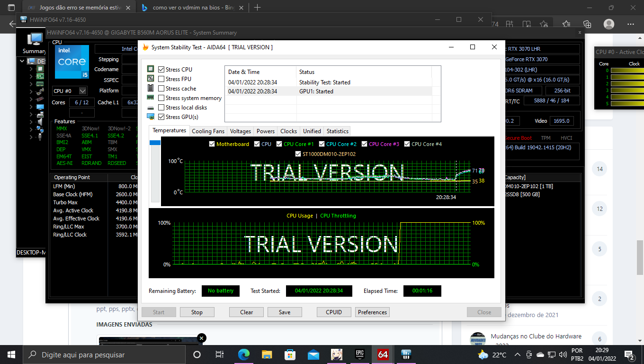644x364 pixels.
Task: Enable Stress local disks checkbox
Action: click(x=161, y=108)
